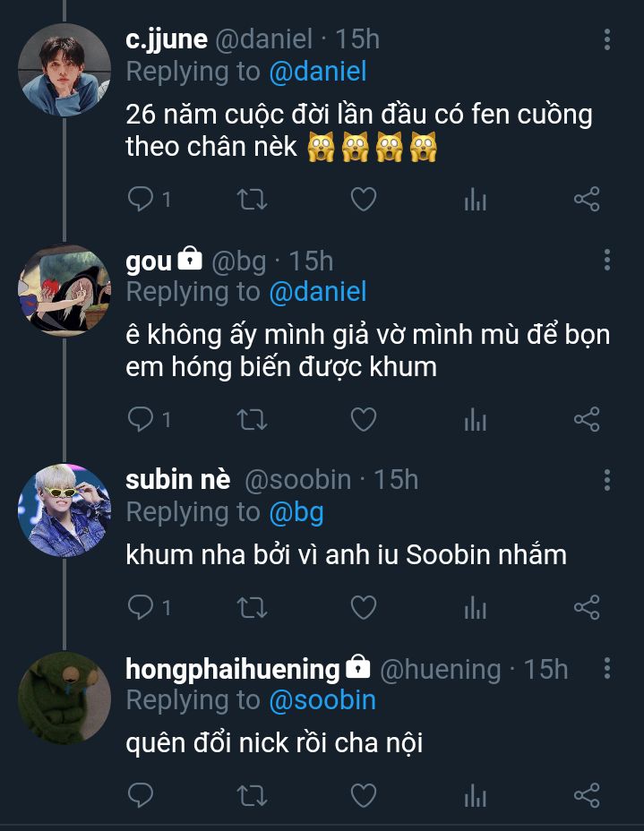This screenshot has width=644, height=831.
Task: Open c.jjune's profile avatar
Action: (64, 70)
